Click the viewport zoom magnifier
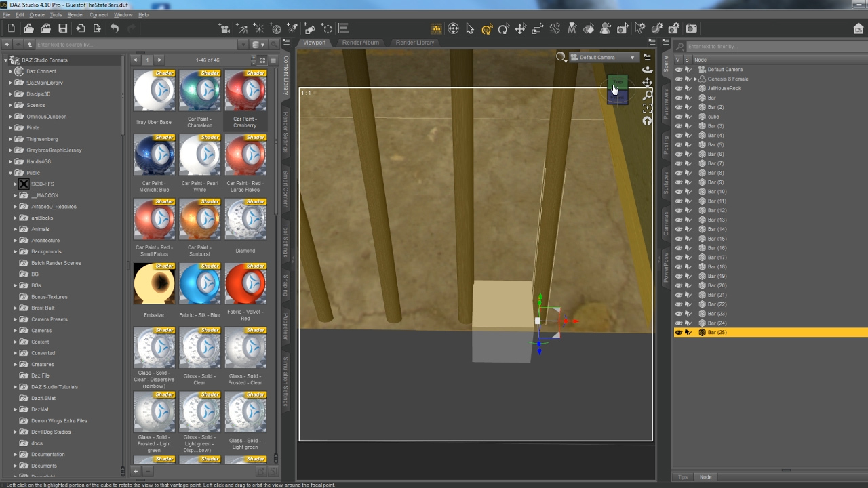Screen dimensions: 868x488 pos(647,95)
